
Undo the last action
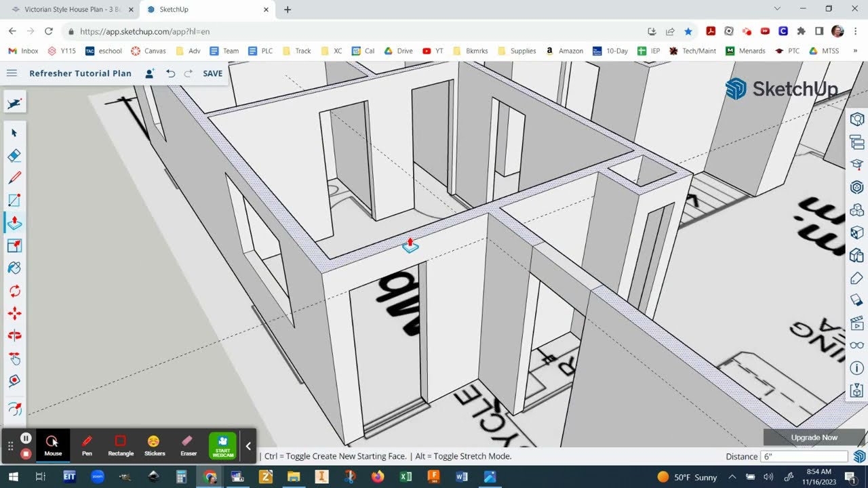(171, 73)
